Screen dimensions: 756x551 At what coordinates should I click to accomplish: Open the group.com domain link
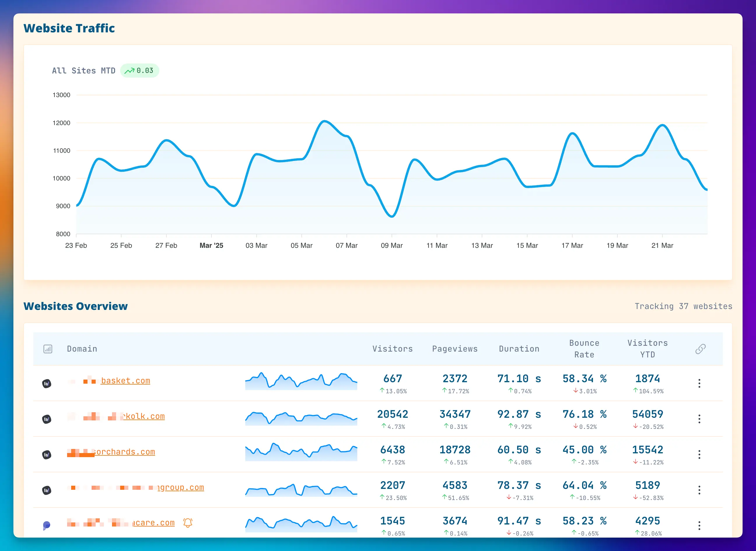[181, 487]
